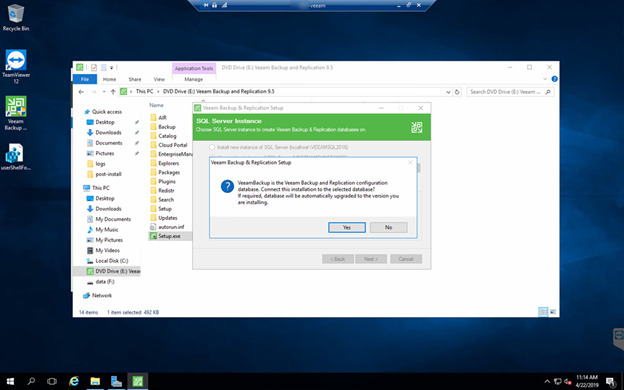Open the network tray icon
This screenshot has width=624, height=390.
pos(558,382)
